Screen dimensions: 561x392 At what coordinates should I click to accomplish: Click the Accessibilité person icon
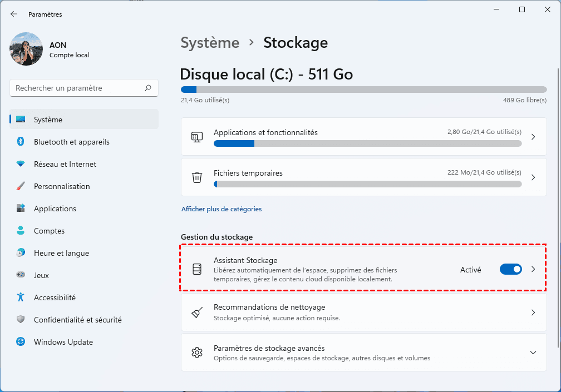(x=21, y=297)
